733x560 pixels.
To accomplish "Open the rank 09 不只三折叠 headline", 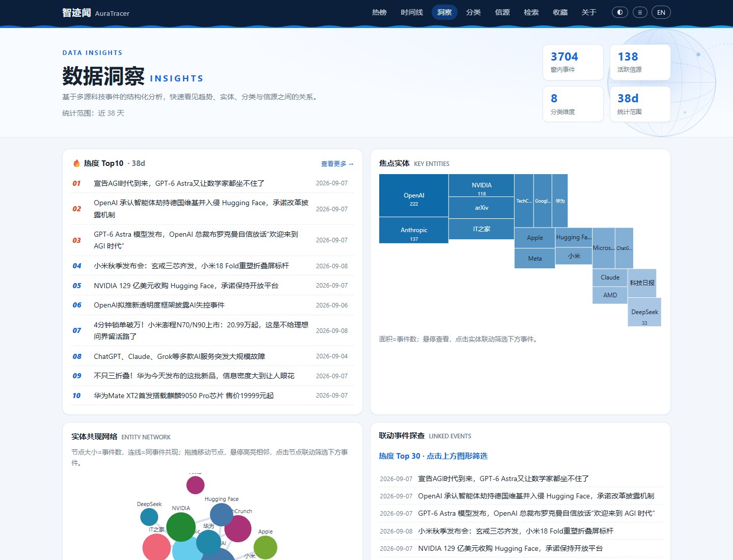I will 194,376.
